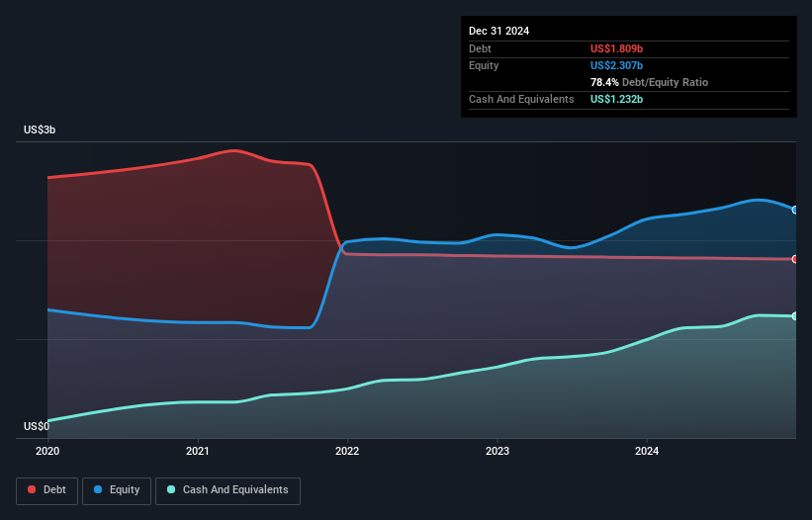Select the red Debt endpoint marker

pos(795,259)
